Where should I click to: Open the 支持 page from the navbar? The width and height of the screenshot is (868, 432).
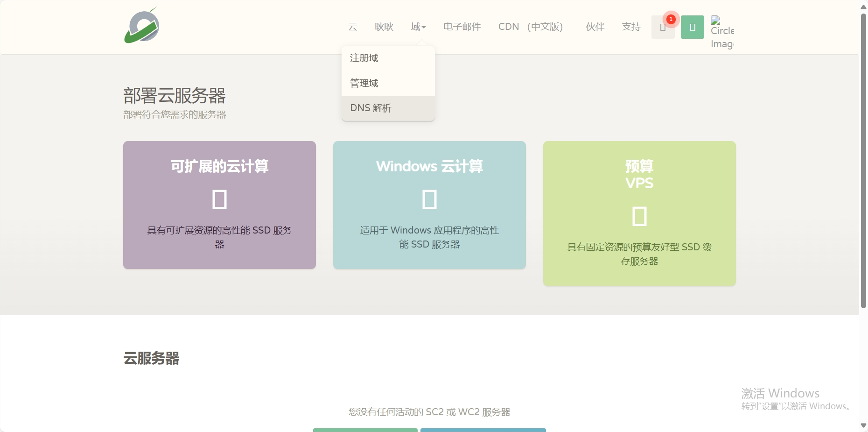(631, 27)
